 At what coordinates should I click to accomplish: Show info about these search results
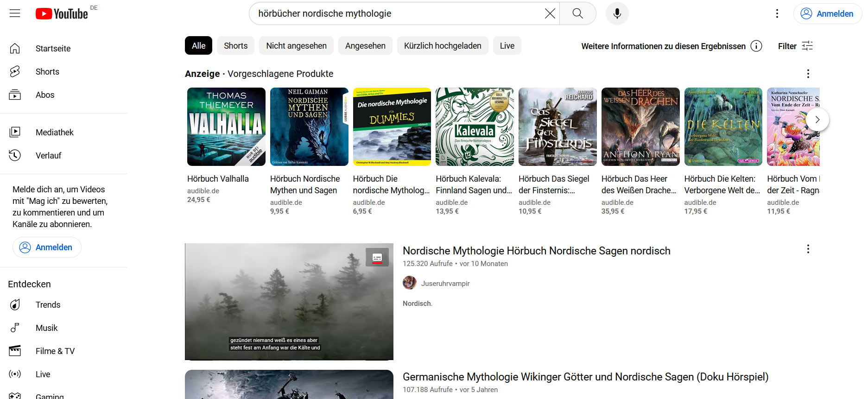point(756,46)
